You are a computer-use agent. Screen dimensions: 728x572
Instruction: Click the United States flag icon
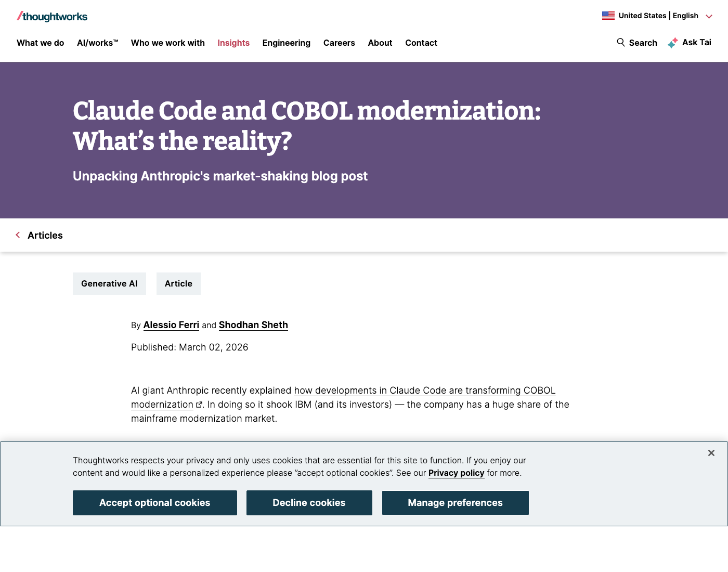608,16
